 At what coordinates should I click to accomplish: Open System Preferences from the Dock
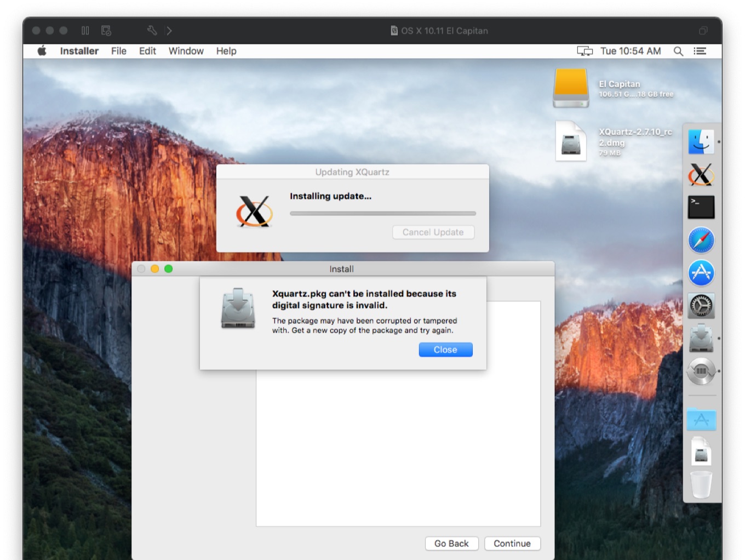(x=701, y=306)
